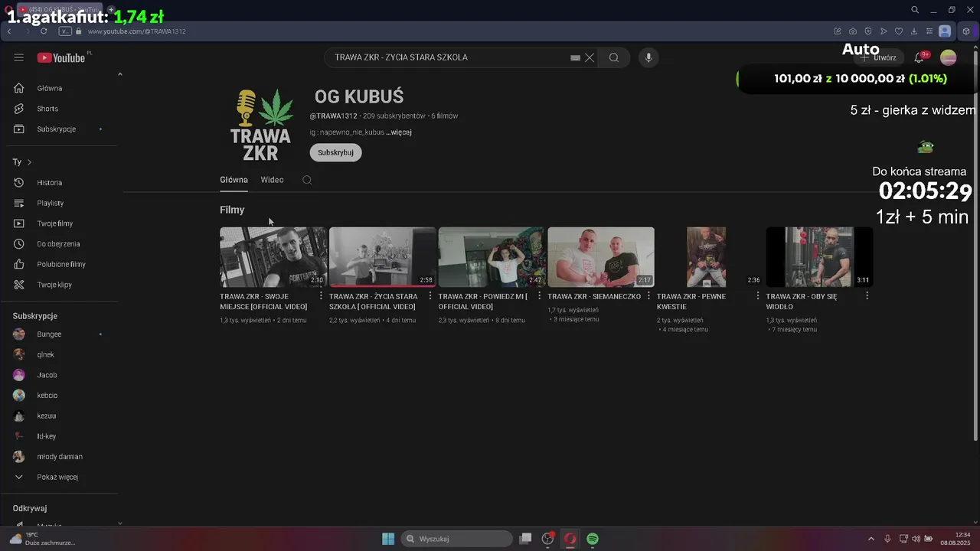Open options menu for SIEMANECZKO video
The width and height of the screenshot is (980, 551).
tap(648, 296)
